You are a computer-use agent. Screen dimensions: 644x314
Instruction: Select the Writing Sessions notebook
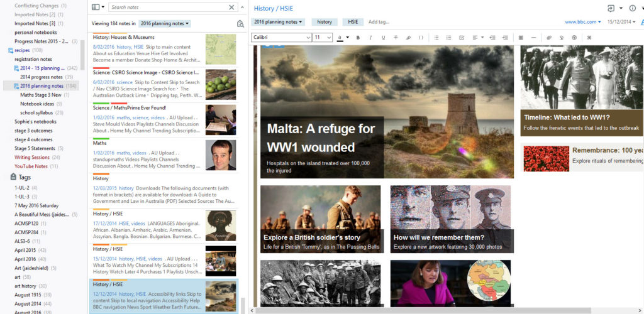pos(32,157)
